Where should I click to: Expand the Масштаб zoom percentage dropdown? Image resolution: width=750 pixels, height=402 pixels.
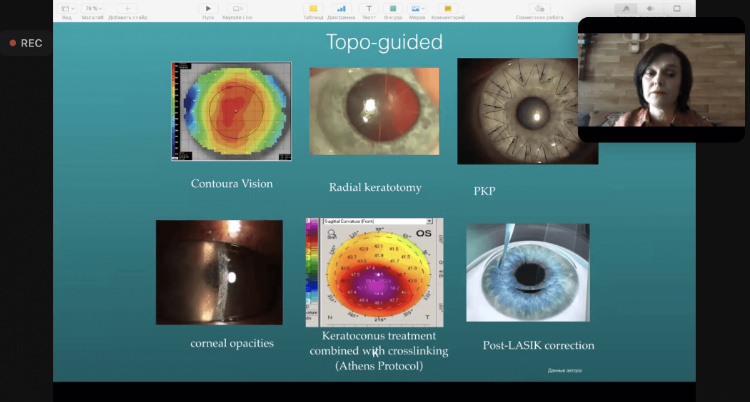[93, 8]
